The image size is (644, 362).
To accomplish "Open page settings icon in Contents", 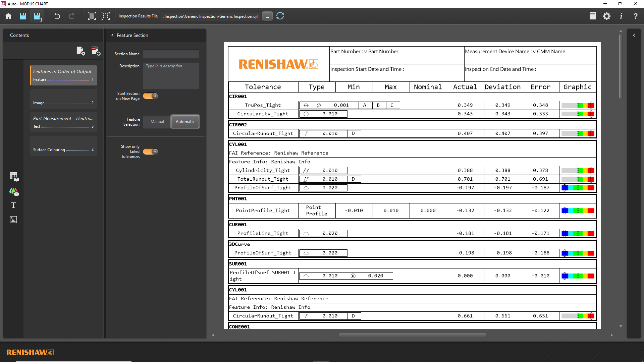I will (x=80, y=51).
